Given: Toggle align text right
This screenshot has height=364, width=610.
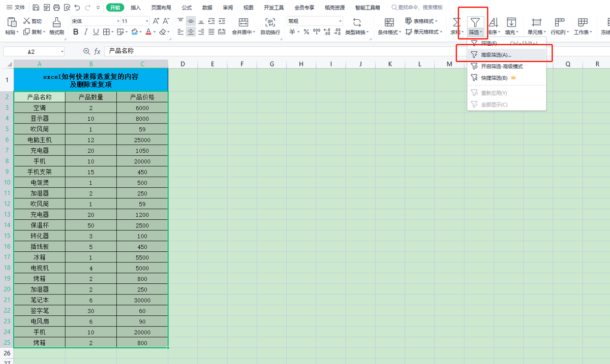Looking at the screenshot, I should point(201,31).
